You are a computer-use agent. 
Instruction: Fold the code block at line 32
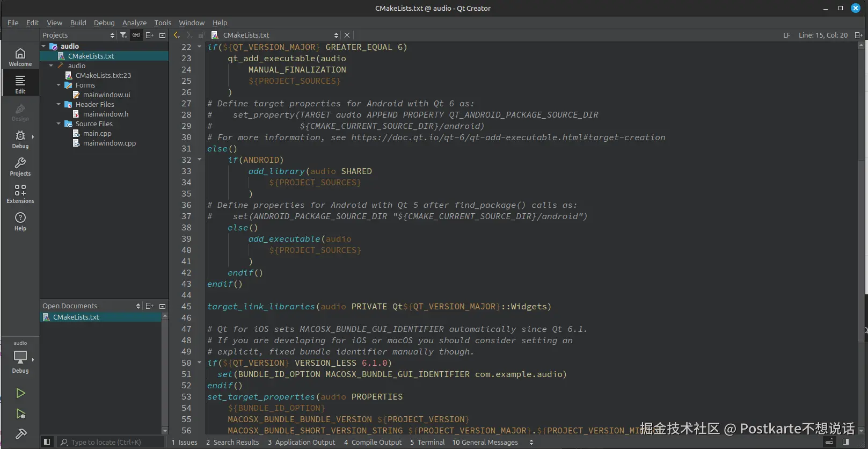200,160
